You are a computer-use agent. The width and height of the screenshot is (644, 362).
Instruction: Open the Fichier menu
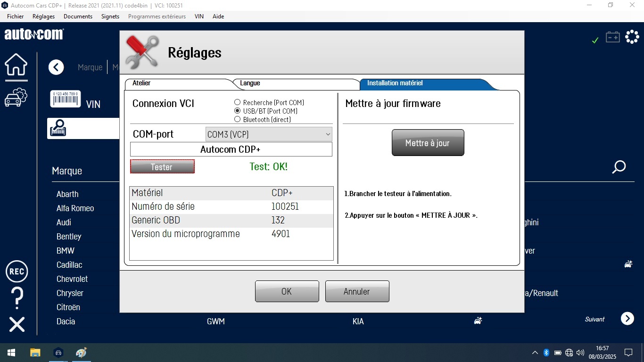pos(16,16)
